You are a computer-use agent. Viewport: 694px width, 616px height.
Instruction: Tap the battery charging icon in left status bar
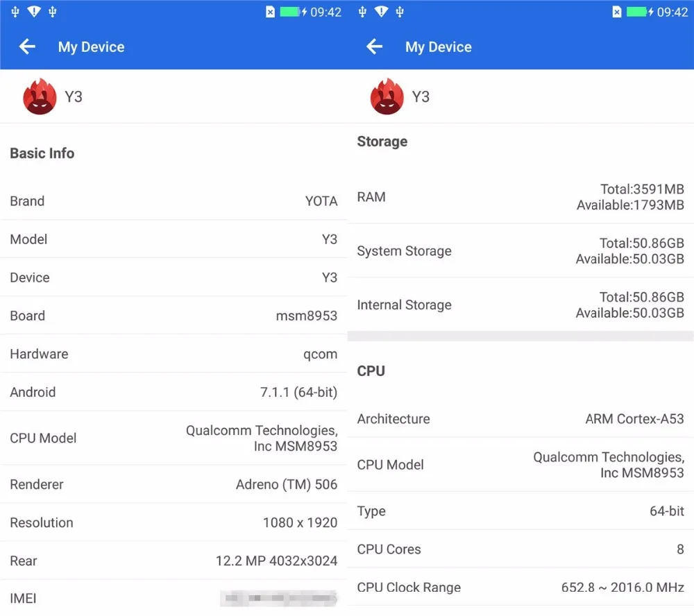click(293, 12)
